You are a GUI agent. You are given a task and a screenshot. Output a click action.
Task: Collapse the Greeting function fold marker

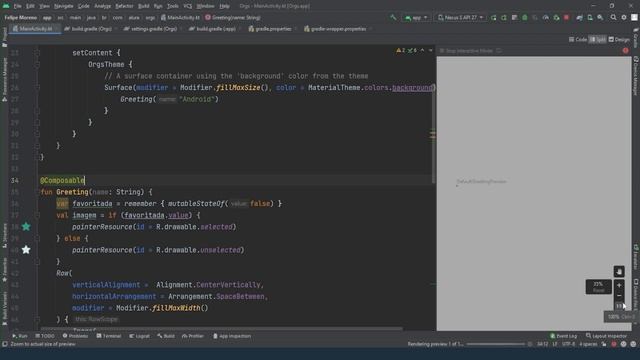37,192
